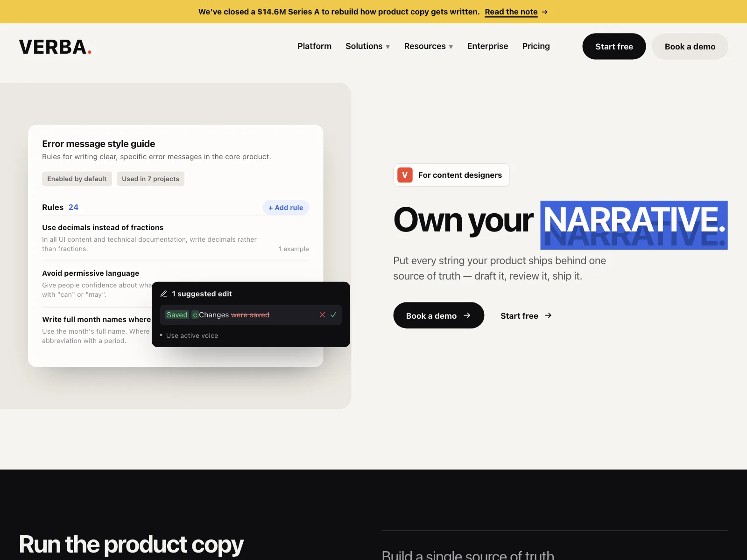Image resolution: width=747 pixels, height=560 pixels.
Task: Click the Used in 7 projects tag
Action: [x=150, y=179]
